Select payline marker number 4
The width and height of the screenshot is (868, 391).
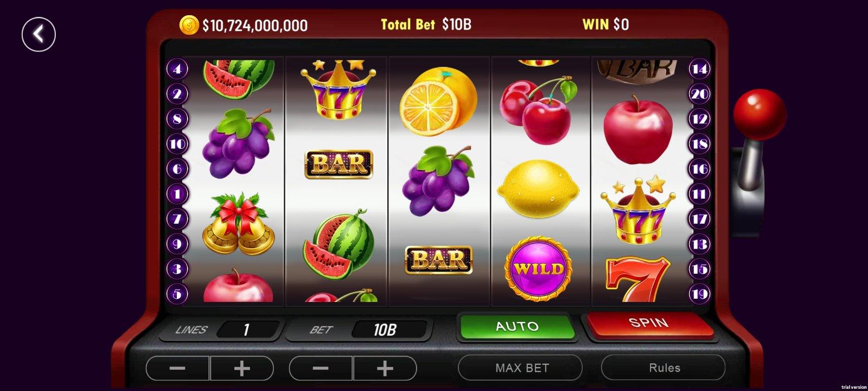(x=177, y=69)
